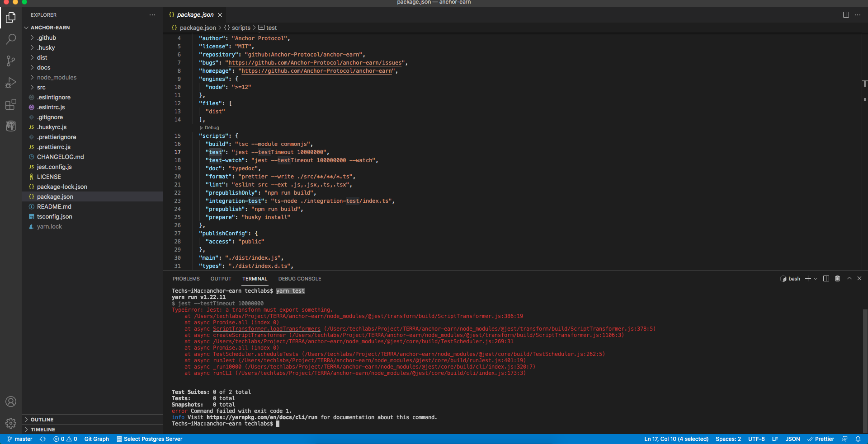Open the .gitignore file
Screen dimensions: 868x444
click(92, 117)
